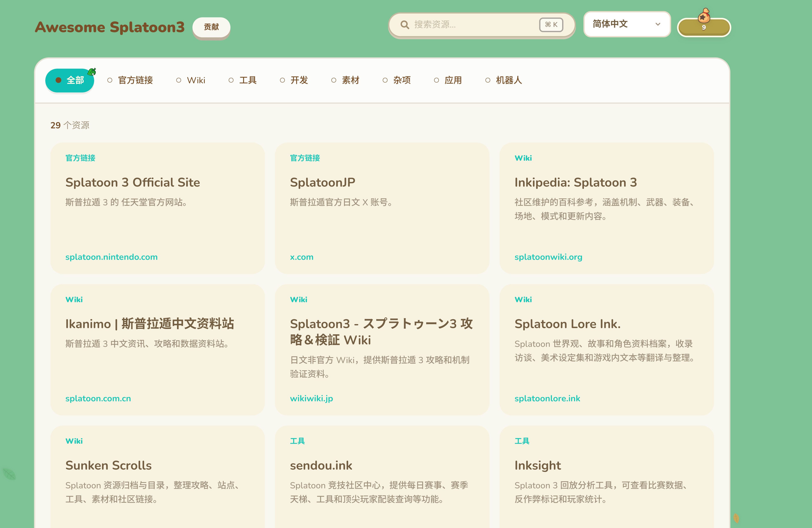Open the x.com link

(302, 257)
